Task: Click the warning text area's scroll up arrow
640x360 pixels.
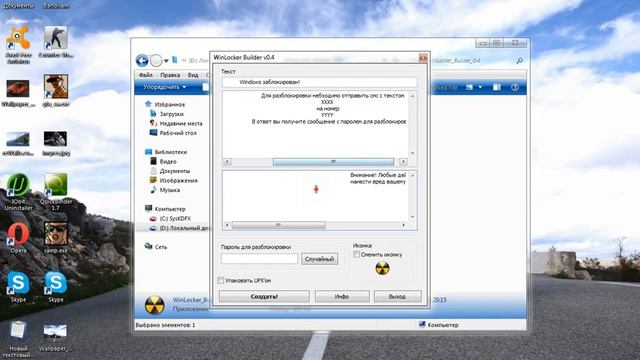Action: 413,175
